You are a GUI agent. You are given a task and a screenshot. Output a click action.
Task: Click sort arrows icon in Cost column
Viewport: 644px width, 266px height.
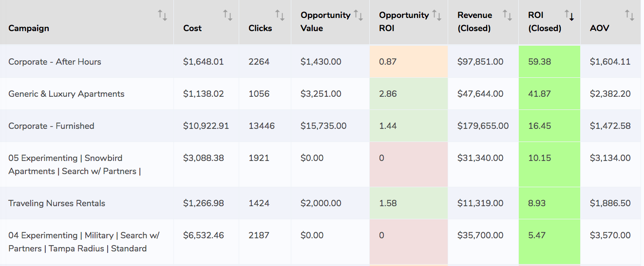[228, 16]
